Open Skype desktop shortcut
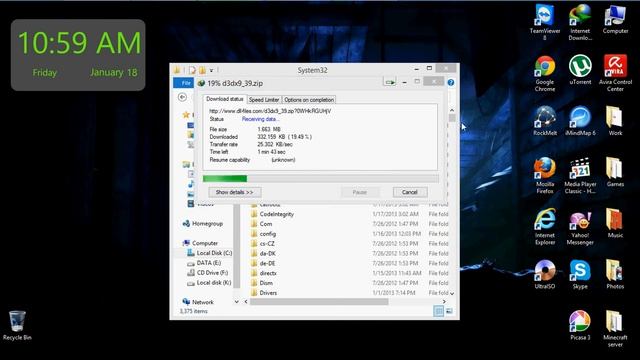This screenshot has height=360, width=640. pyautogui.click(x=580, y=275)
